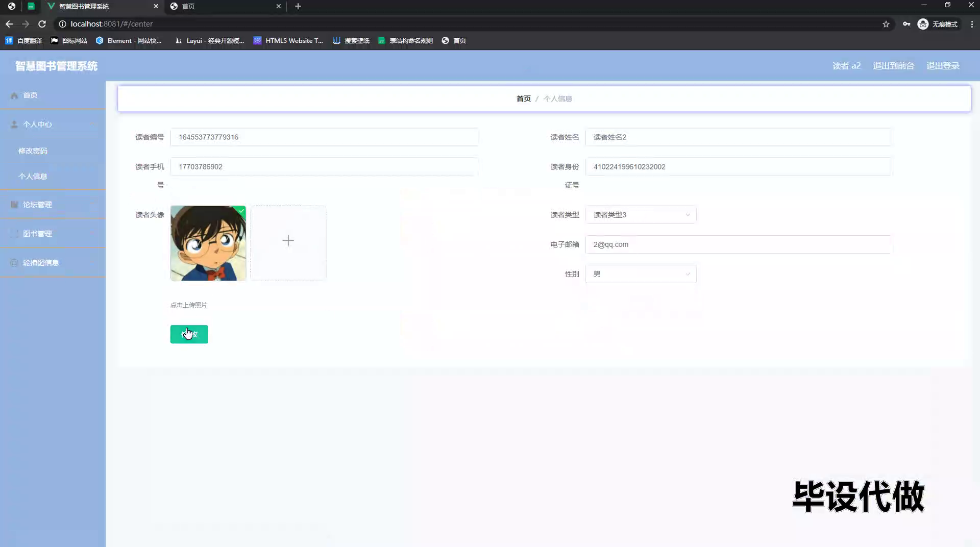
Task: Click the 退出登录 link
Action: [x=943, y=66]
